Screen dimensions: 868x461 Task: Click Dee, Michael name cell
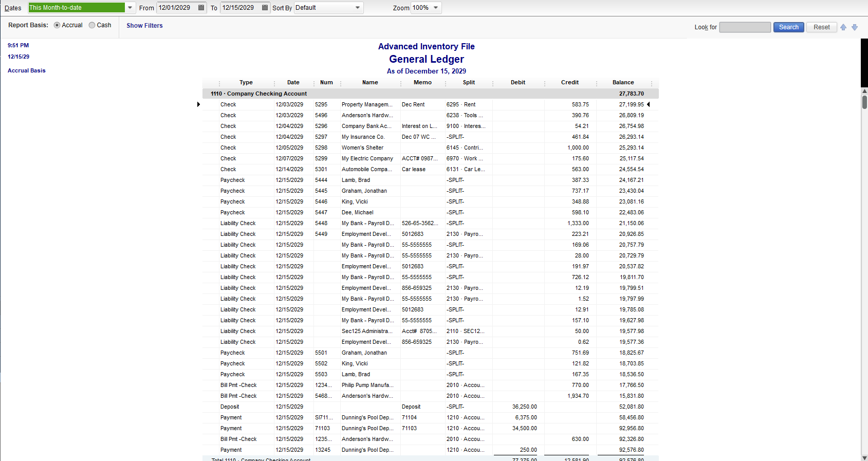tap(358, 212)
